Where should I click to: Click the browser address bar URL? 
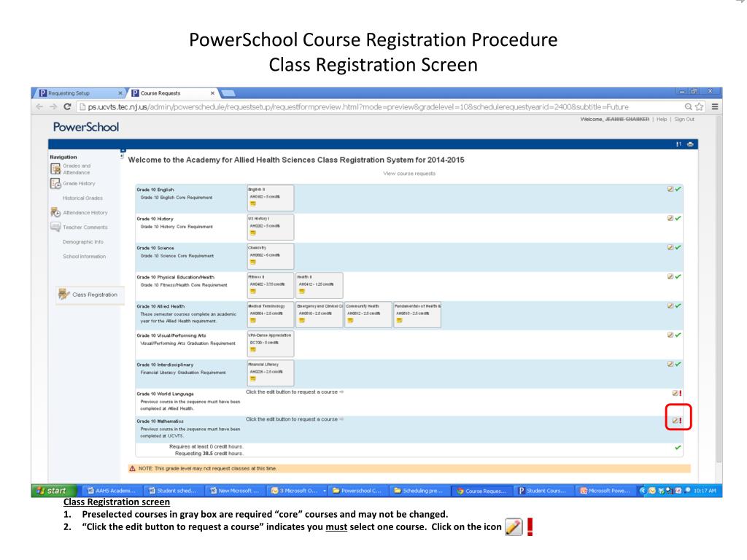tap(357, 106)
